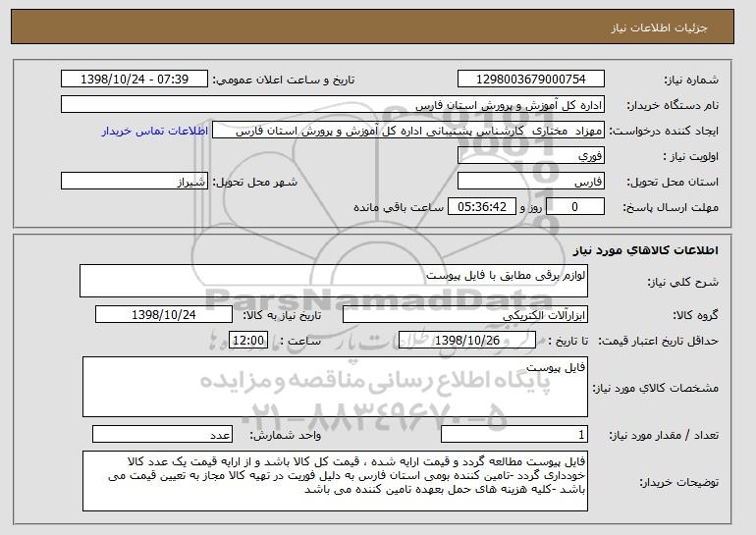The image size is (756, 535).
Task: Click the تاریخ و ساعت اعلان عمومی label
Action: pos(284,80)
